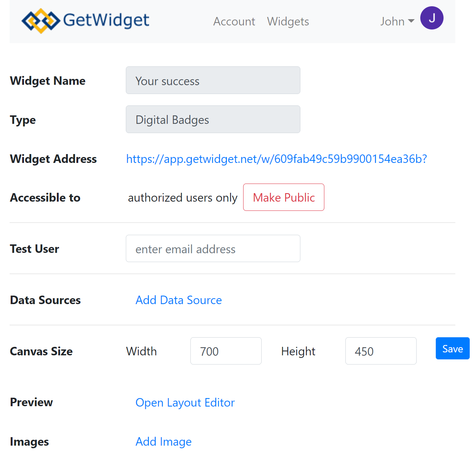Select the canvas Width field 700
The height and width of the screenshot is (453, 476).
click(226, 351)
